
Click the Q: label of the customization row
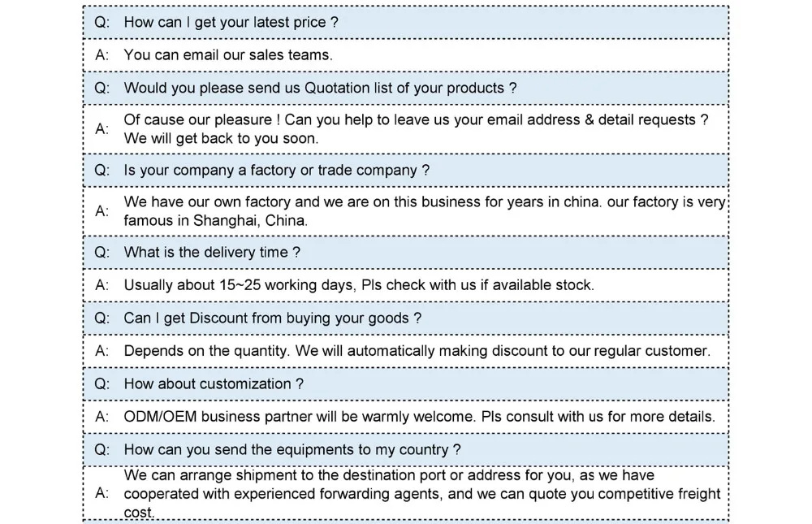click(x=102, y=384)
